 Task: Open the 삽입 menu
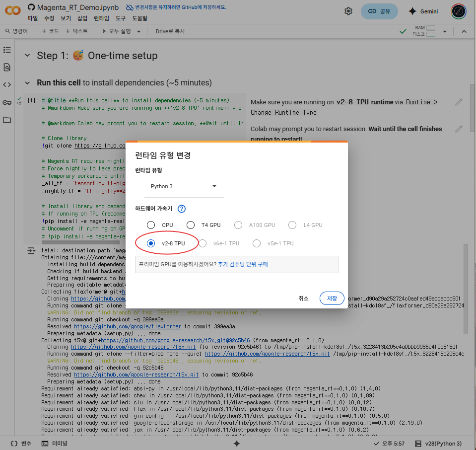click(x=82, y=18)
